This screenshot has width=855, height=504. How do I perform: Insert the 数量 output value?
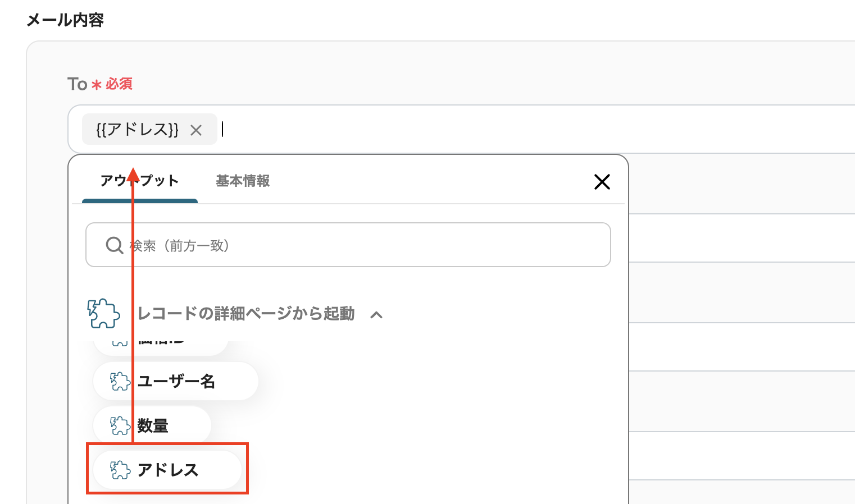tap(153, 426)
